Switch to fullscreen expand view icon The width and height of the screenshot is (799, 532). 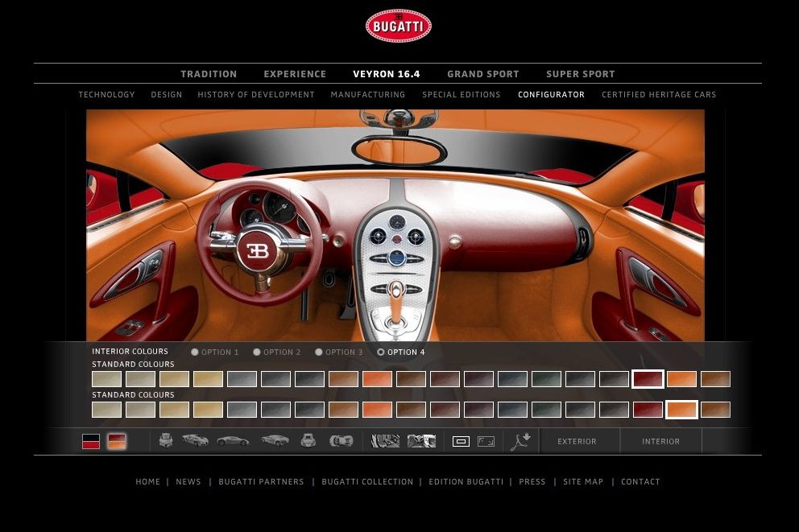click(x=486, y=441)
